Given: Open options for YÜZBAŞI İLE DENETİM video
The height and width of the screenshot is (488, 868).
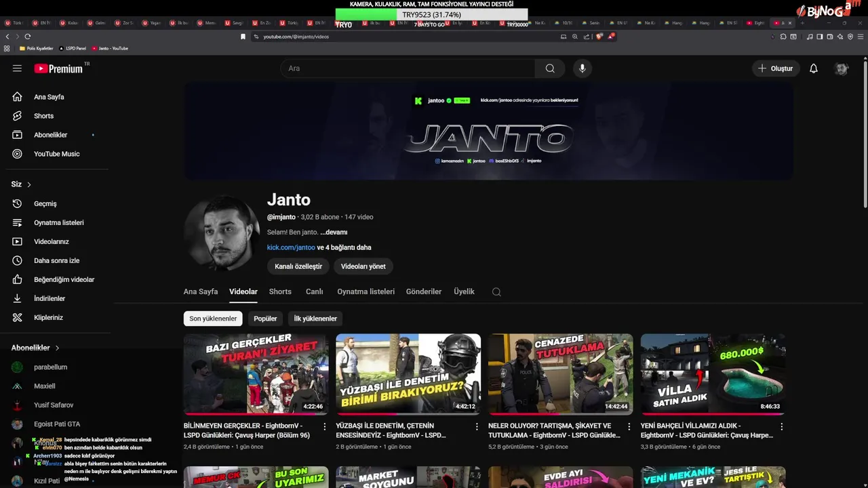Looking at the screenshot, I should 477,427.
